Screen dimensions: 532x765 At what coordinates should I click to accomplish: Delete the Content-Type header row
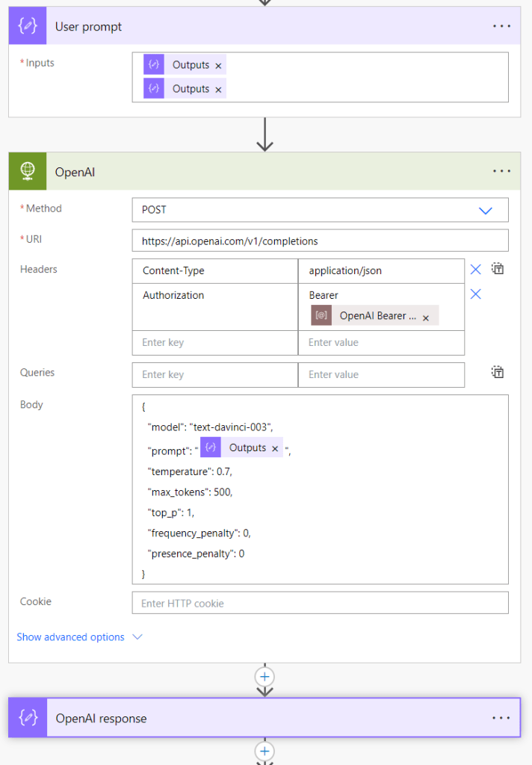[x=475, y=270]
